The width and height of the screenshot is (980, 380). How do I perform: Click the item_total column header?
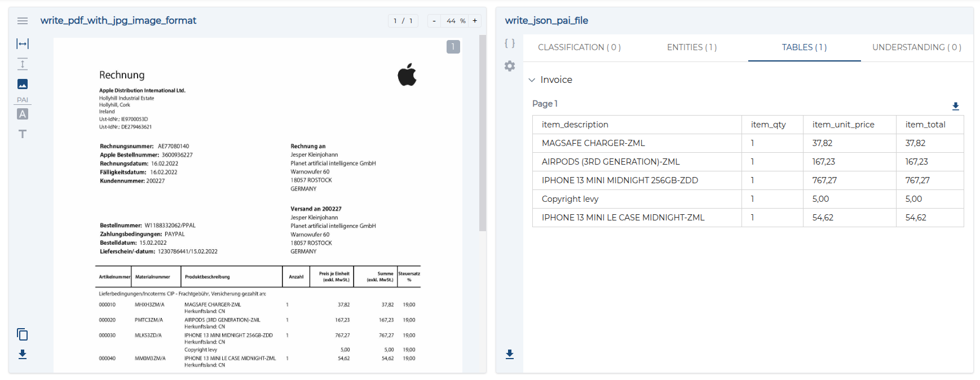930,125
